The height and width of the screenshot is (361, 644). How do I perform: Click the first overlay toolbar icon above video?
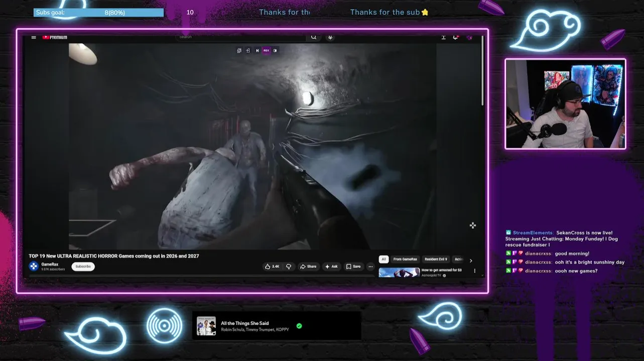coord(239,50)
